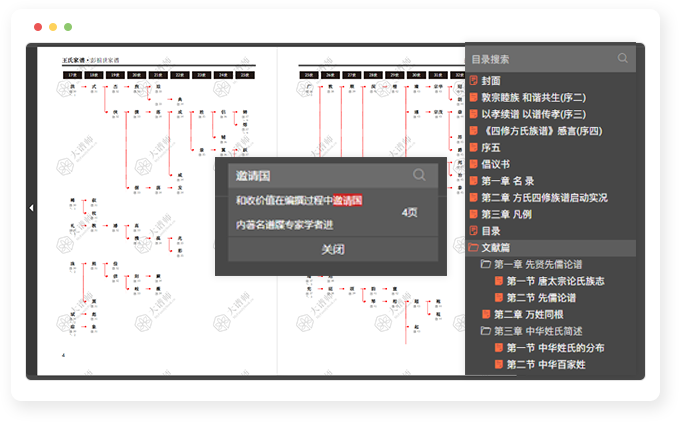Click the page icon beside 目录 entry
Screen dimensions: 679x422
[x=474, y=231]
